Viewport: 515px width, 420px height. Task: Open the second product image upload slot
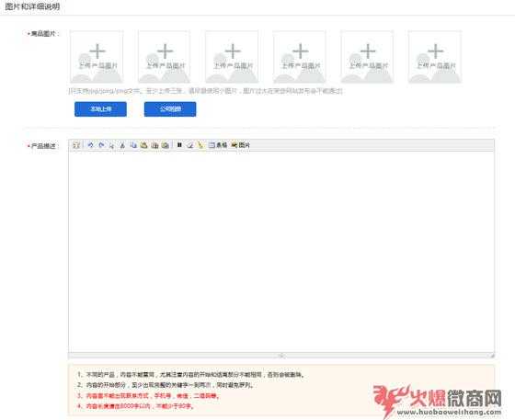coord(165,57)
